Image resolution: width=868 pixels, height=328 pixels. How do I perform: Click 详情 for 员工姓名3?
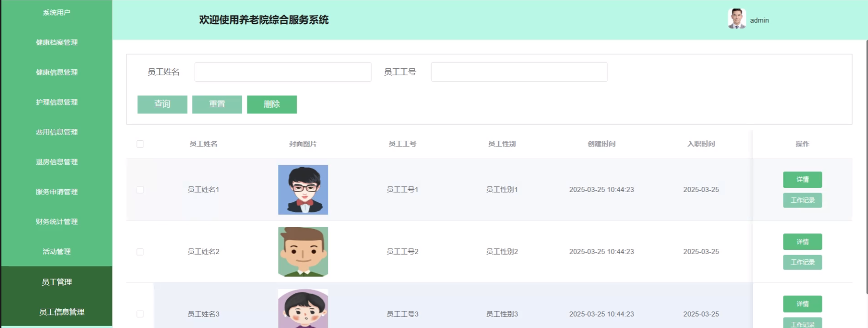[802, 304]
